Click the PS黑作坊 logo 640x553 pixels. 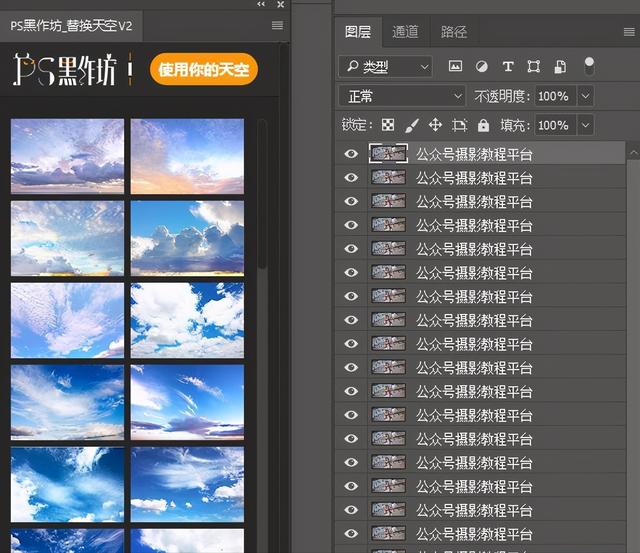pyautogui.click(x=65, y=69)
